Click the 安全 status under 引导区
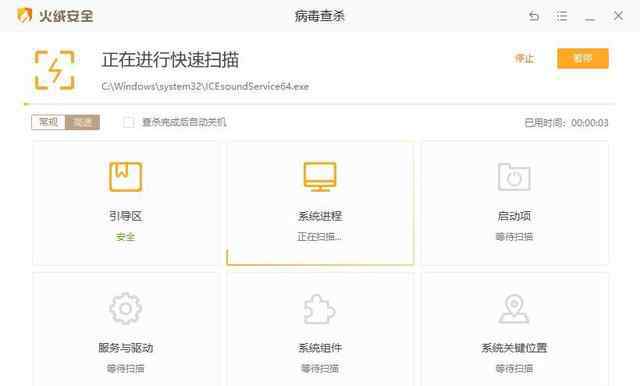This screenshot has width=640, height=386. [125, 237]
